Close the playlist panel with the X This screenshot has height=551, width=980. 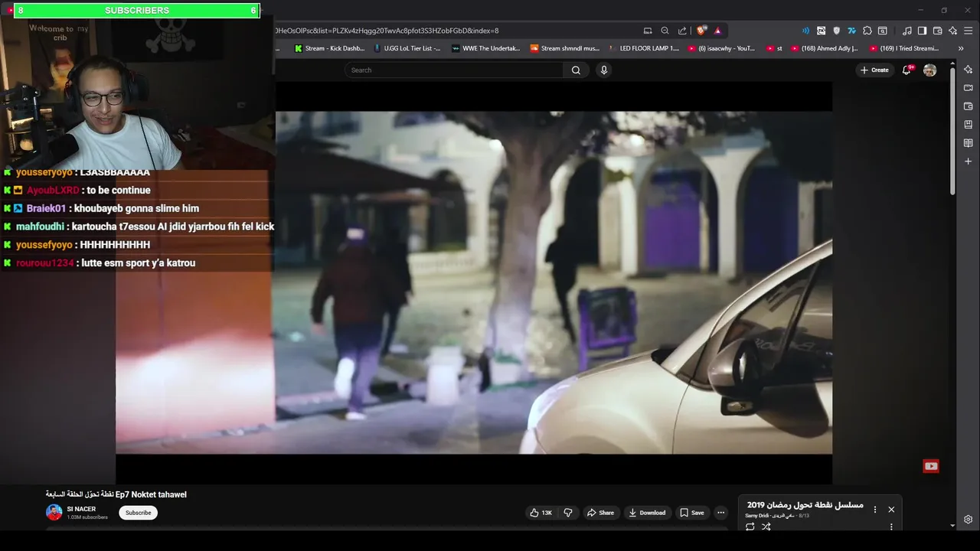(x=891, y=510)
